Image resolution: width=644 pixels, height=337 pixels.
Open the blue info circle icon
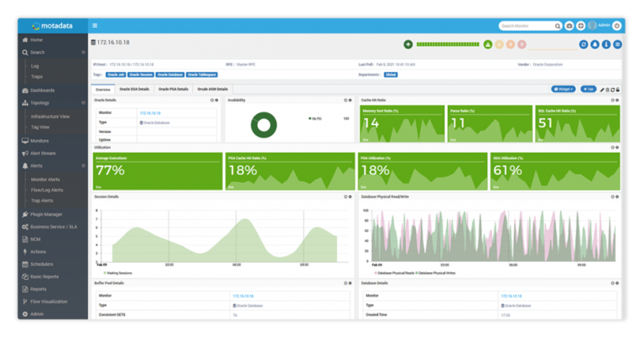[606, 44]
